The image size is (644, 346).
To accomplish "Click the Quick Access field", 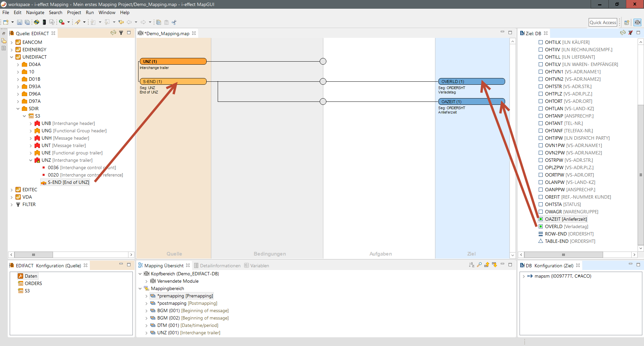I will [x=603, y=22].
